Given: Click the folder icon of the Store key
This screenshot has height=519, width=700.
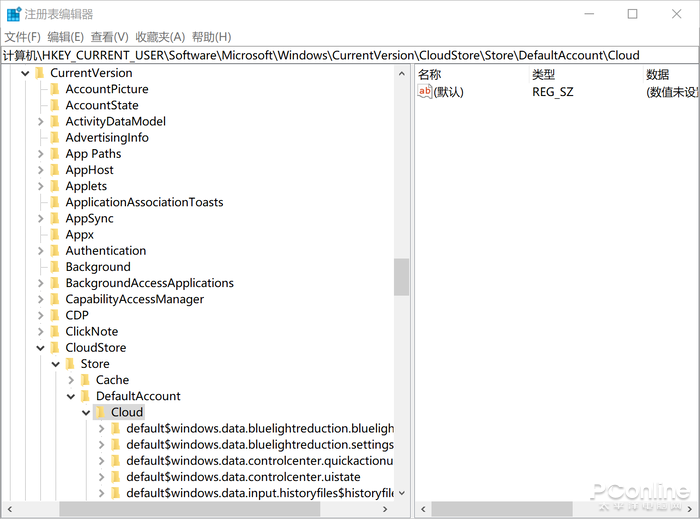Looking at the screenshot, I should point(70,364).
